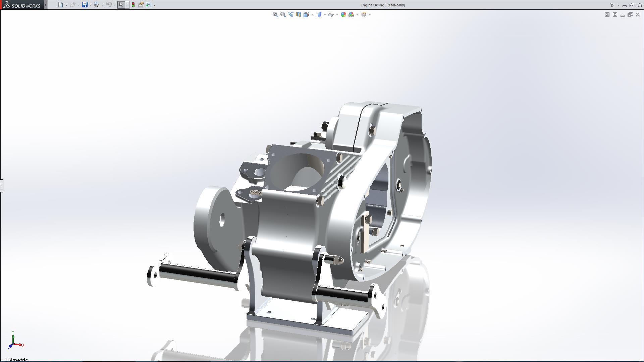This screenshot has width=644, height=362.
Task: Expand the SolidWorks menu flyout arrow
Action: click(x=46, y=5)
